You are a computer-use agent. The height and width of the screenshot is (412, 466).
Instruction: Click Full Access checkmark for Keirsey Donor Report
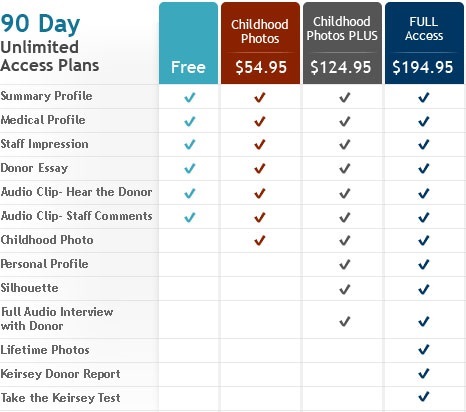tap(424, 373)
